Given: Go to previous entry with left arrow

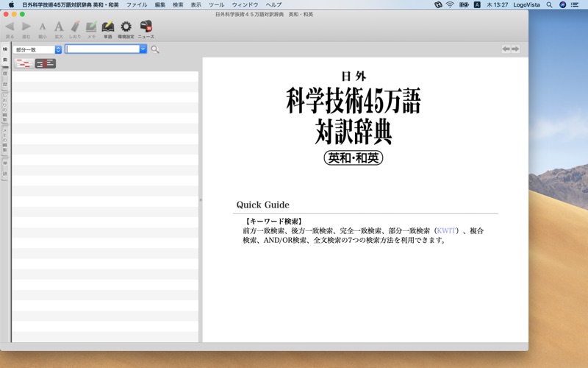Looking at the screenshot, I should (x=506, y=49).
